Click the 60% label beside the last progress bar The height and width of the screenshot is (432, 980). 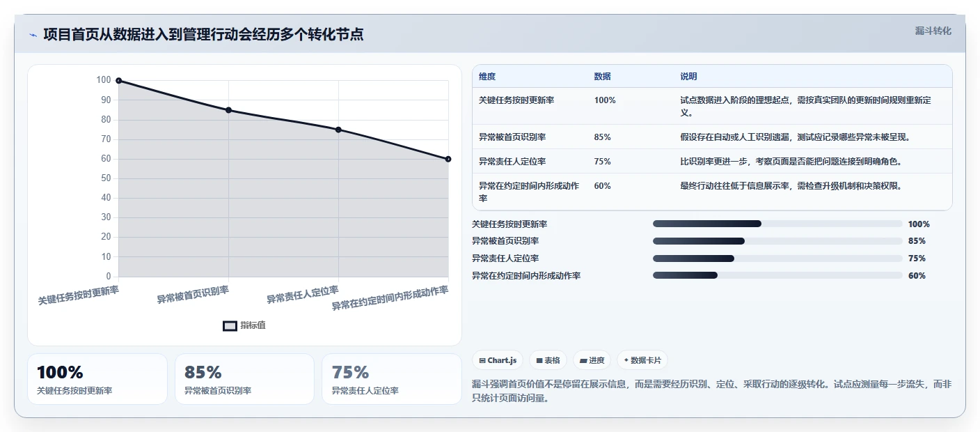click(x=917, y=276)
